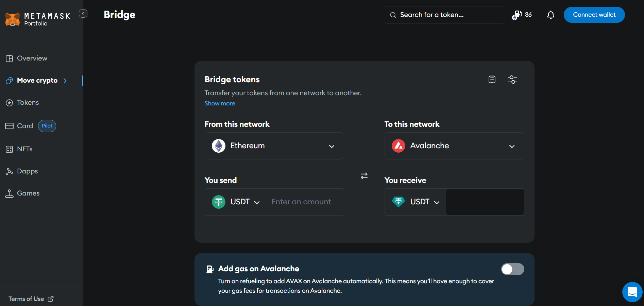Focus the Search for a token field

pos(444,15)
